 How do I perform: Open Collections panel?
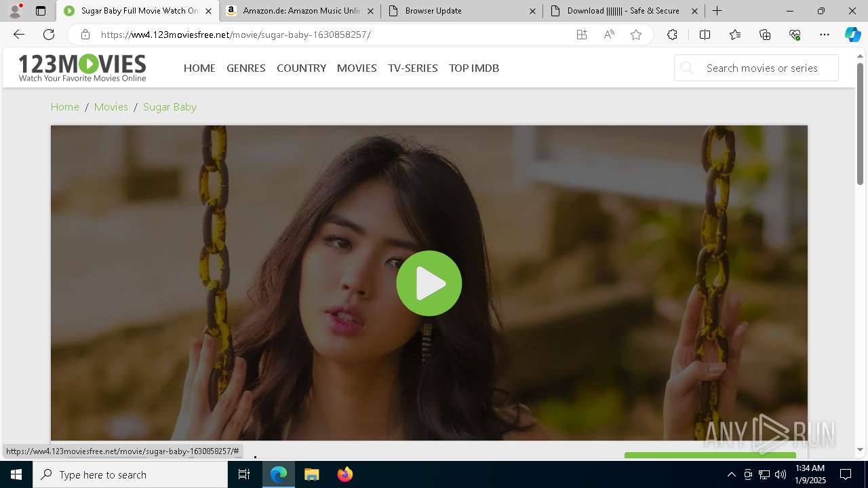[765, 35]
